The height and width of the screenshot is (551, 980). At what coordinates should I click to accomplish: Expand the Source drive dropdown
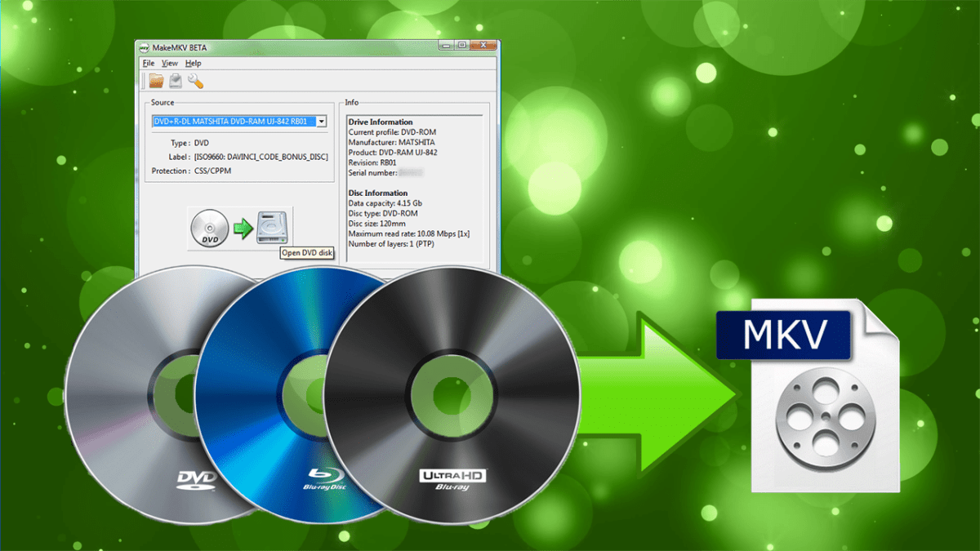pos(322,122)
